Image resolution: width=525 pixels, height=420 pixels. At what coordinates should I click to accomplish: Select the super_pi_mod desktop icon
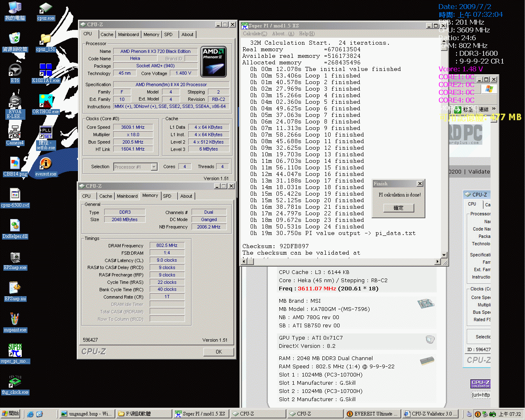[15, 354]
